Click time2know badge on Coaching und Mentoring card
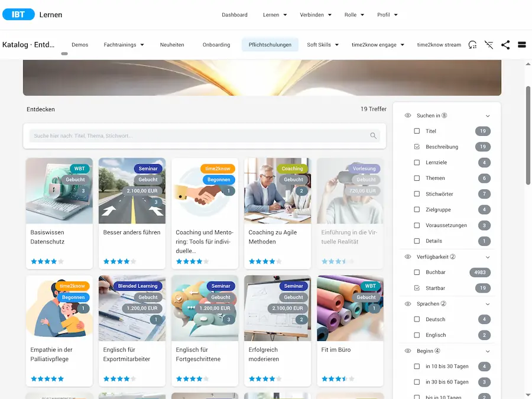 pyautogui.click(x=218, y=168)
